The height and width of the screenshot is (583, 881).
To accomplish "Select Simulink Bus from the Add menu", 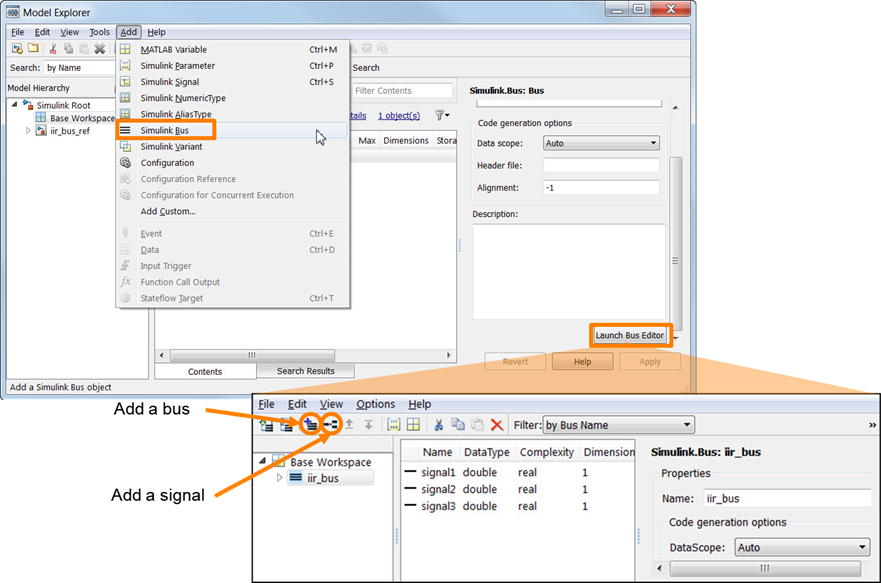I will (165, 130).
